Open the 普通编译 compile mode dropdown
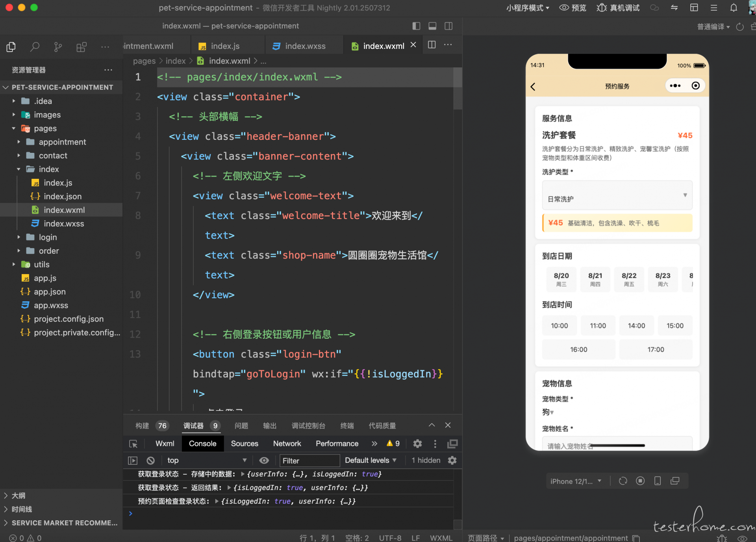Image resolution: width=756 pixels, height=542 pixels. 713,27
